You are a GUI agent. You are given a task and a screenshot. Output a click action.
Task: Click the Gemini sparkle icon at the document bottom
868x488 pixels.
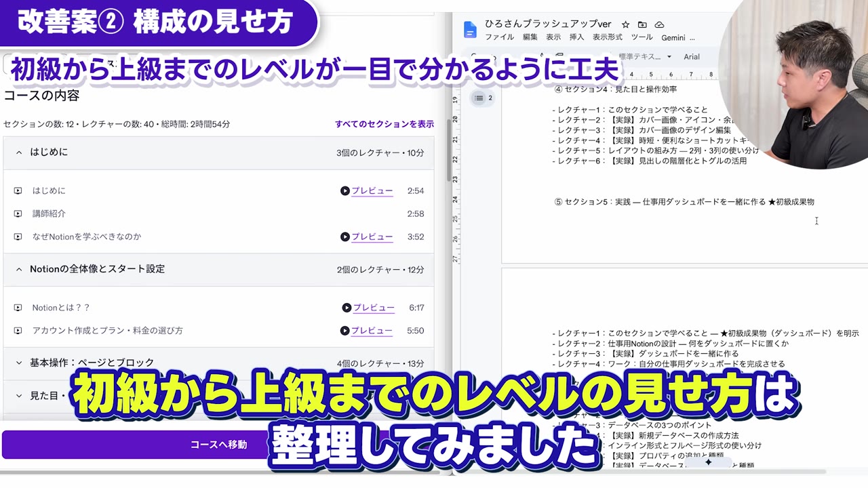click(x=709, y=462)
